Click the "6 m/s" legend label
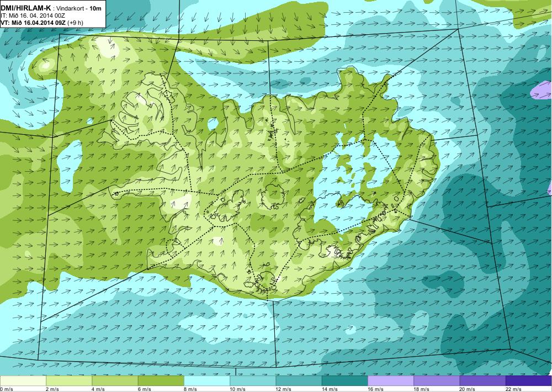 tap(144, 389)
